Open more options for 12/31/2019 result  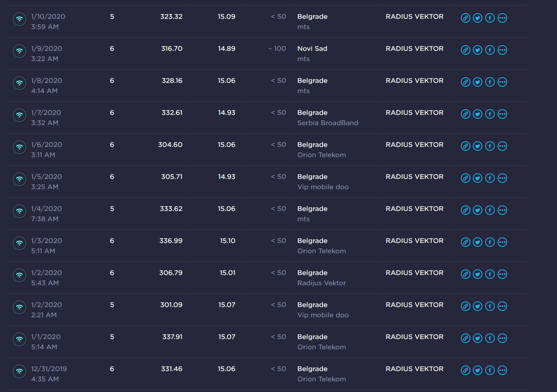(x=502, y=370)
